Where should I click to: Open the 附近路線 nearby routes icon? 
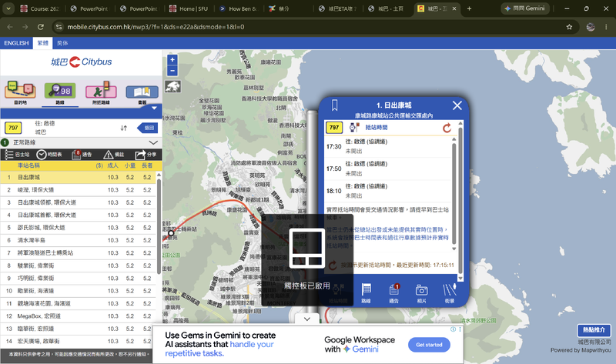[101, 92]
